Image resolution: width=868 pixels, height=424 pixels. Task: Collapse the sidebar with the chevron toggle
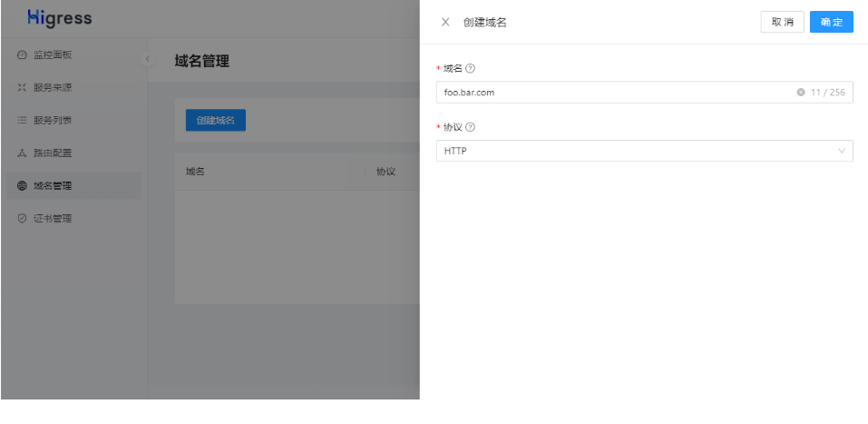click(x=148, y=60)
